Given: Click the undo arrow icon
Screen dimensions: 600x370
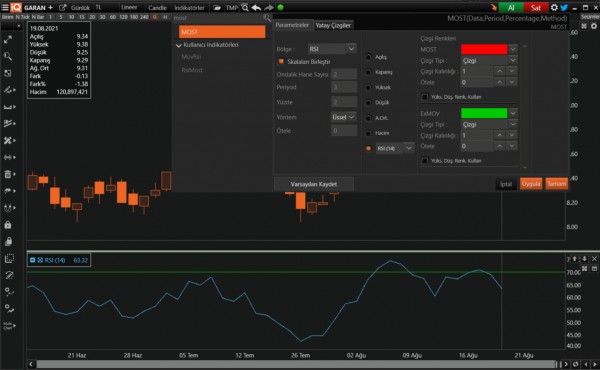Looking at the screenshot, I should coord(256,7).
